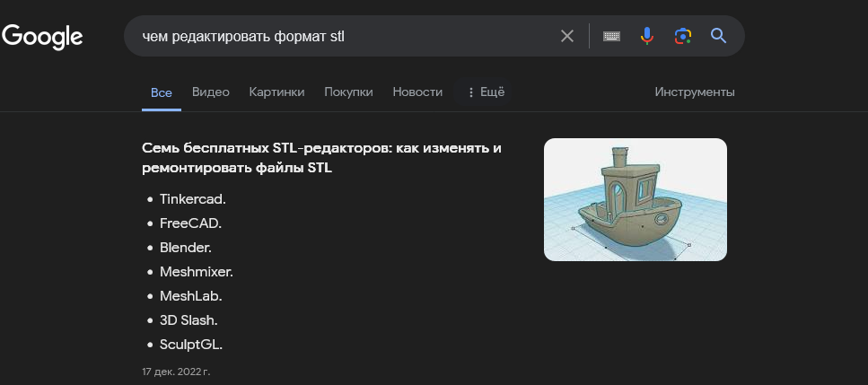This screenshot has width=868, height=385.
Task: Click the date 17 дек. 2022 г.
Action: tap(175, 372)
